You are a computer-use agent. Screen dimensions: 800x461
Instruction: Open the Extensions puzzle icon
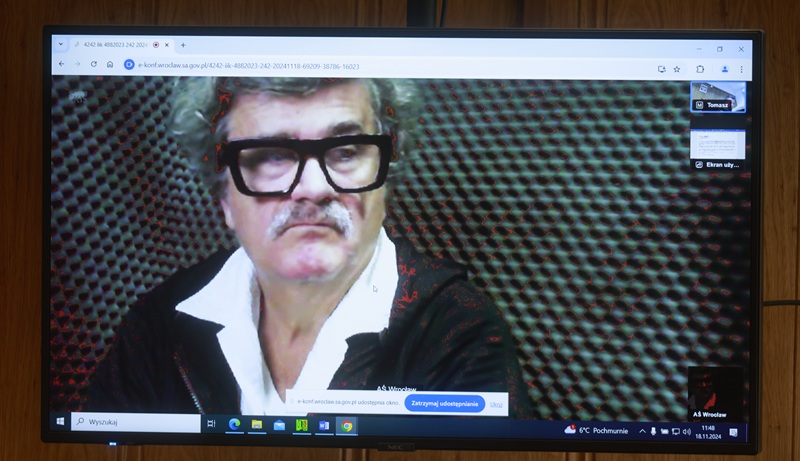[x=700, y=69]
